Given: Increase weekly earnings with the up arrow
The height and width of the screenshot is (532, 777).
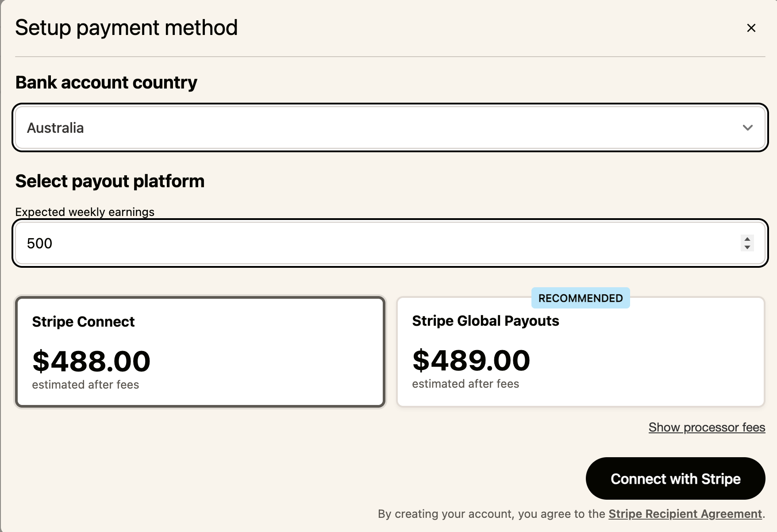Looking at the screenshot, I should click(747, 239).
